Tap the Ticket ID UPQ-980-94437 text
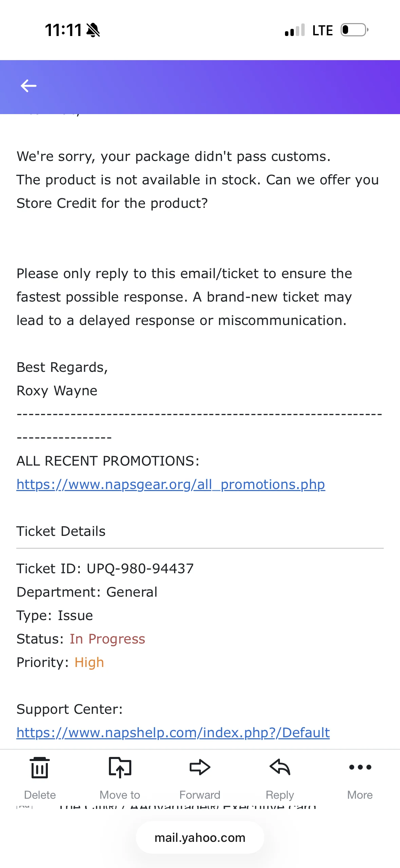This screenshot has height=868, width=400. 105,568
